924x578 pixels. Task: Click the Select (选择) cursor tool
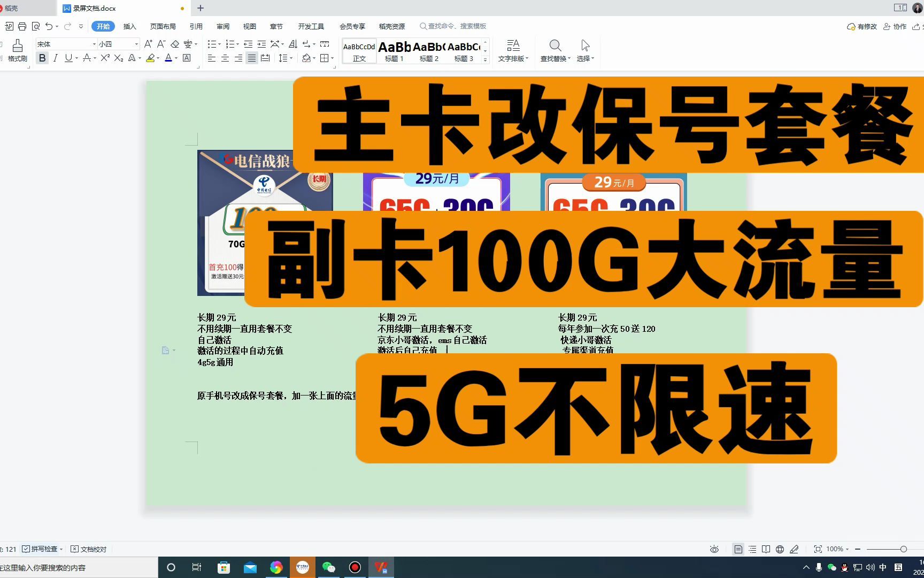pos(586,50)
